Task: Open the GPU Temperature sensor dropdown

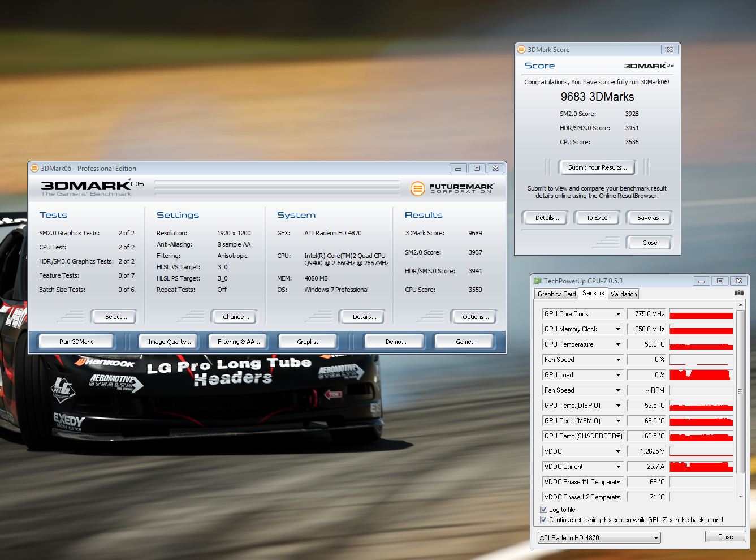Action: point(618,344)
